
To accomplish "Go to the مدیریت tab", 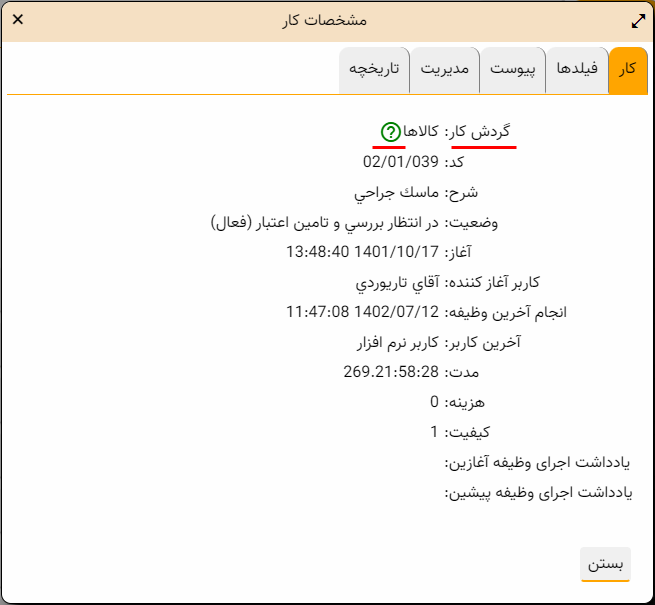I will click(445, 70).
